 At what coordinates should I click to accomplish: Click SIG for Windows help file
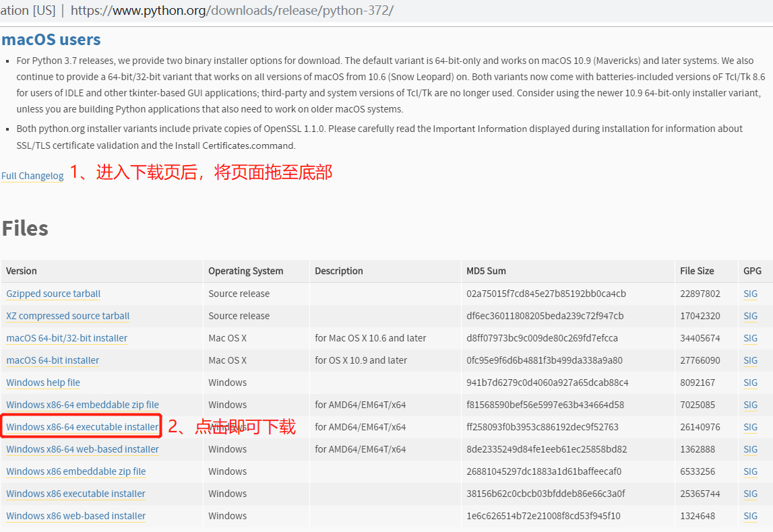(750, 383)
